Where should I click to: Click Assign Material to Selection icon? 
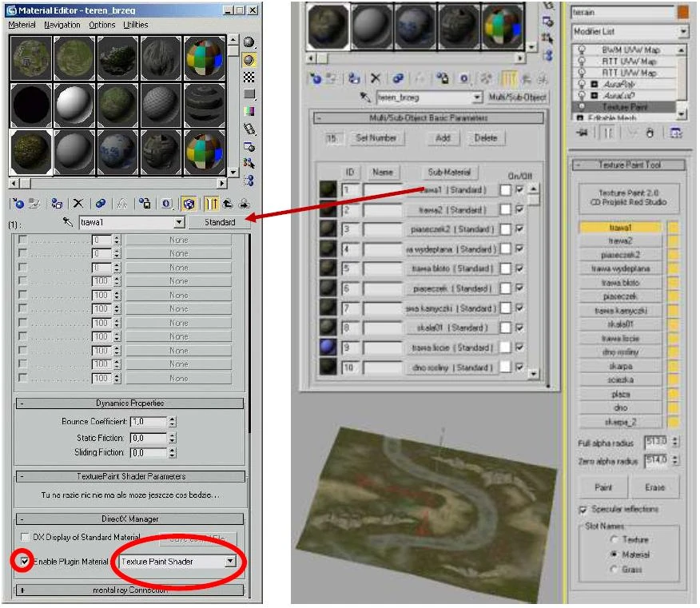(57, 204)
